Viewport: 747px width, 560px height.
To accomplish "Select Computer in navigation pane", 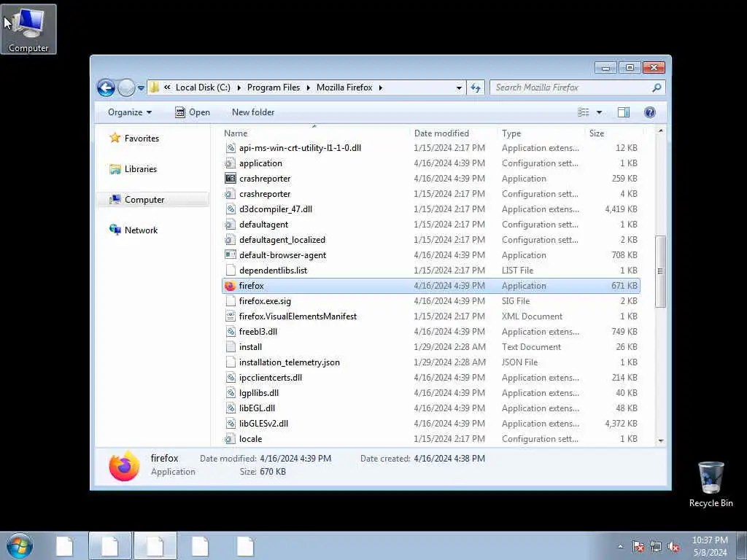I will 136,200.
